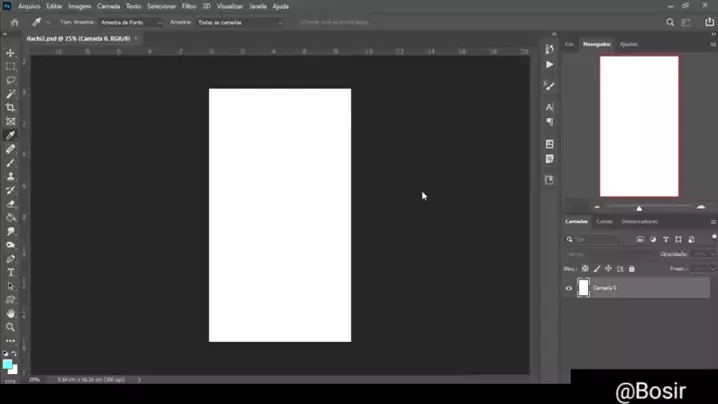Go to the Home screen icon

click(15, 22)
